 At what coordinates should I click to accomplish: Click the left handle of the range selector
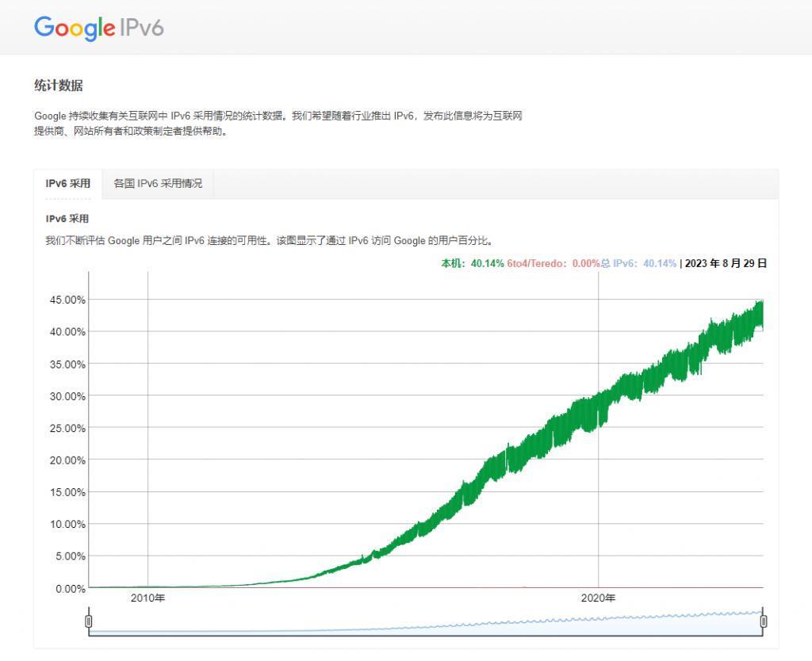89,621
